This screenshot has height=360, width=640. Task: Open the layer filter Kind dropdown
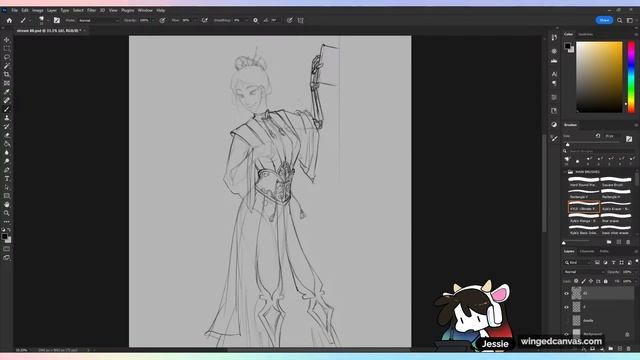[578, 262]
